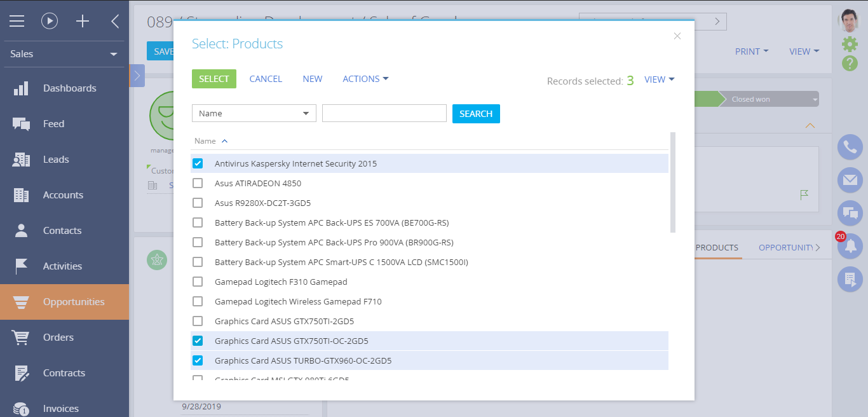Open the Activities flag icon
Image resolution: width=868 pixels, height=417 pixels.
(21, 266)
